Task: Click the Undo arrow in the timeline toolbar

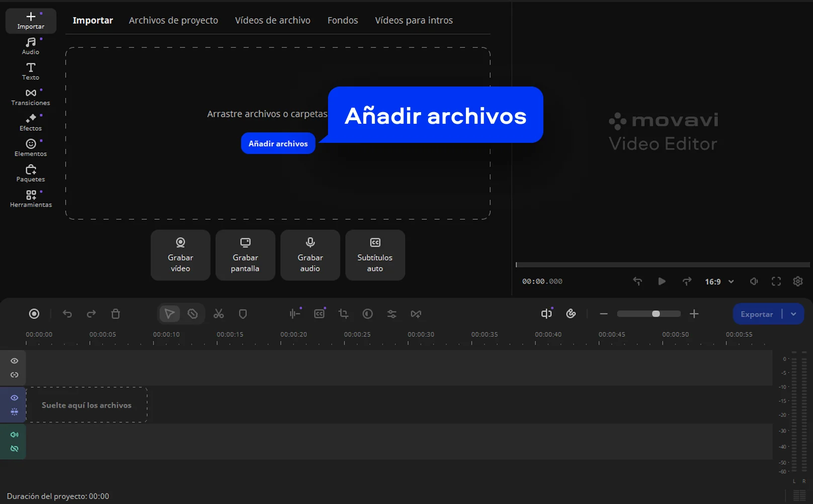Action: point(67,313)
